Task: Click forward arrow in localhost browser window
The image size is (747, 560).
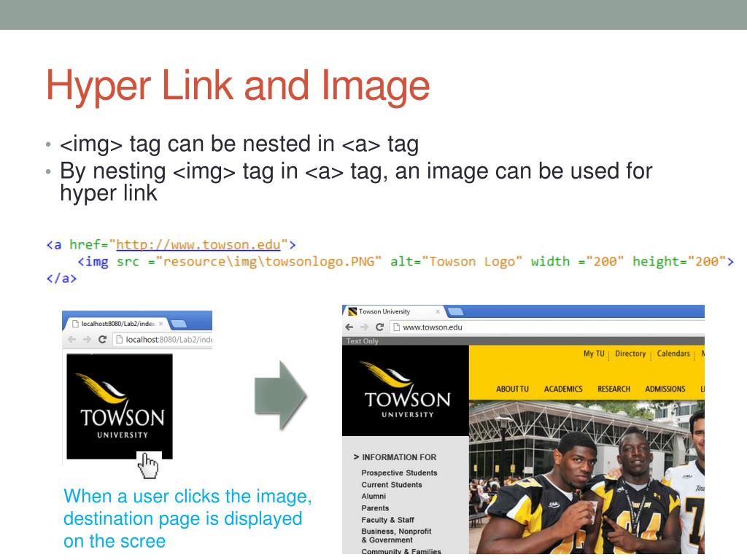Action: click(x=88, y=340)
